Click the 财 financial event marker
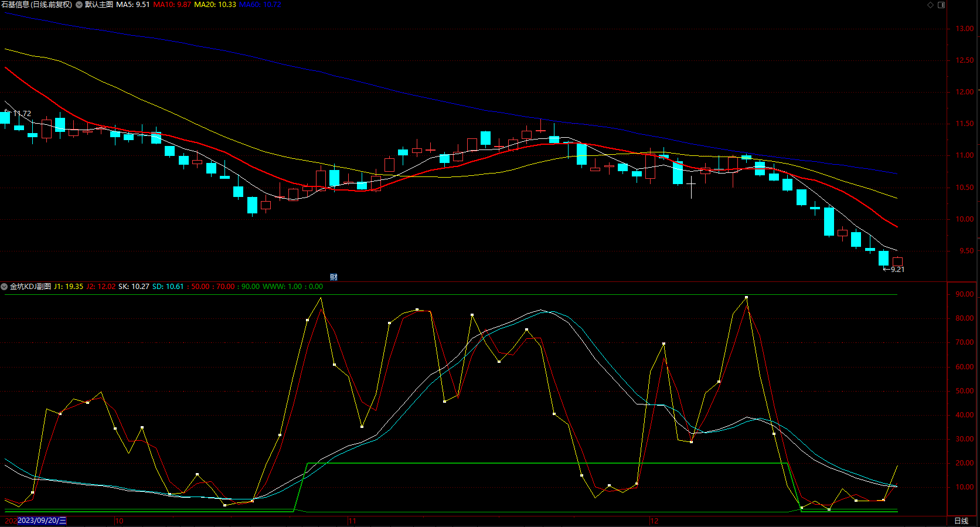This screenshot has height=527, width=980. coord(334,277)
